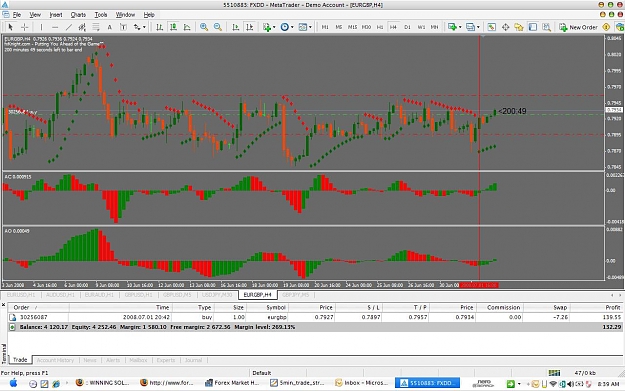The width and height of the screenshot is (625, 391).
Task: Click the Balance row green icon
Action: point(12,327)
